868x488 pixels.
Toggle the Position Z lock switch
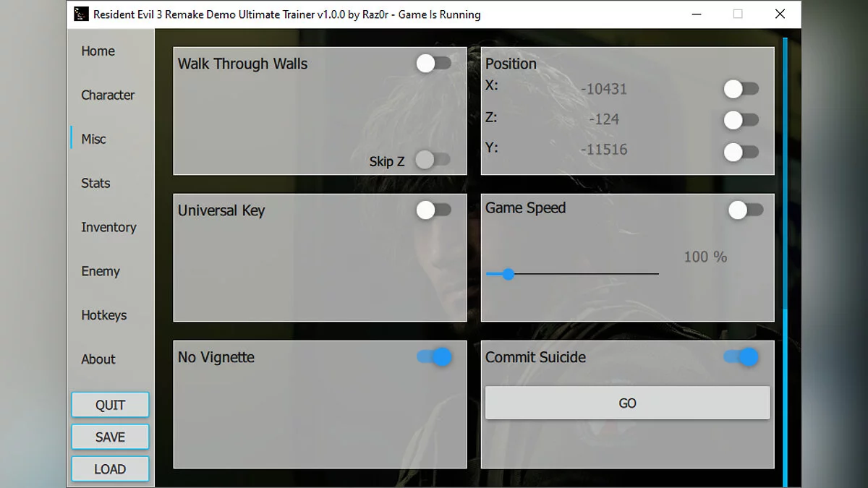(741, 120)
